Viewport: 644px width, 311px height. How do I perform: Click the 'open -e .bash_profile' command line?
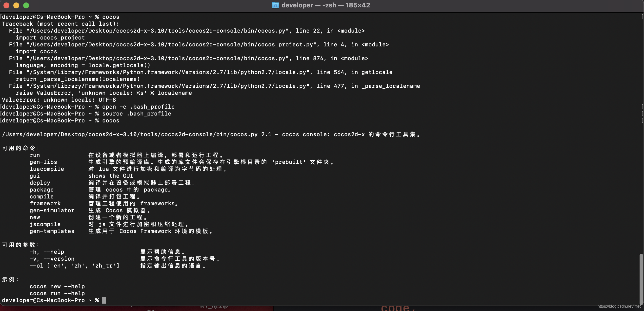[138, 107]
